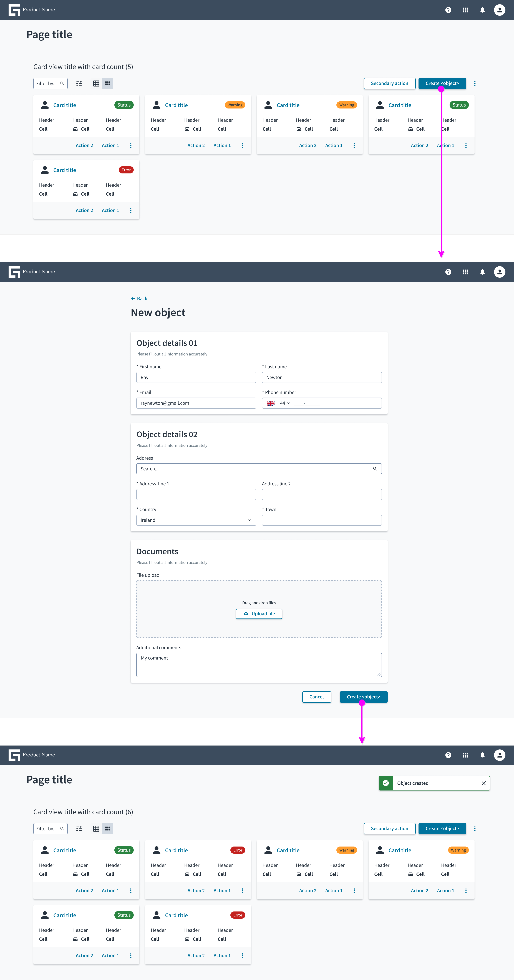514x980 pixels.
Task: Focus the Address line 1 field
Action: click(196, 495)
